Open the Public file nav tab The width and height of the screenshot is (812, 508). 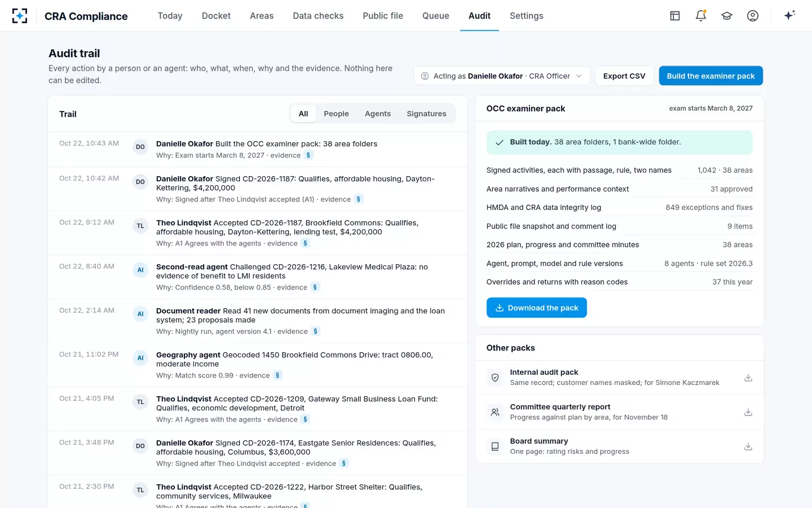(383, 16)
